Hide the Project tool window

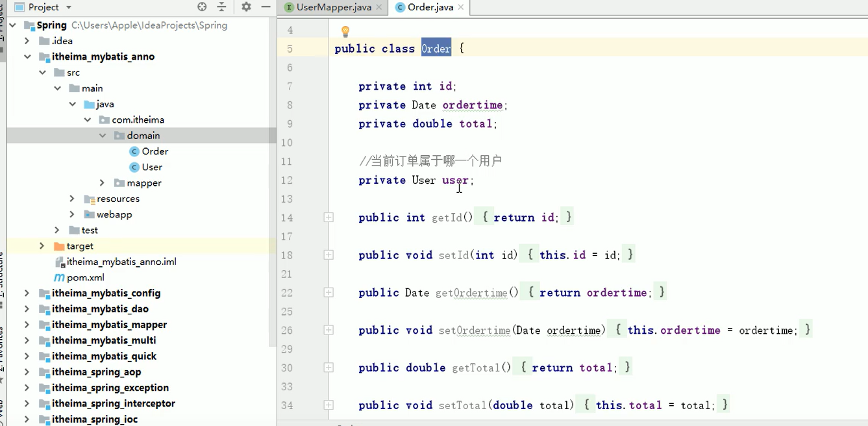266,7
